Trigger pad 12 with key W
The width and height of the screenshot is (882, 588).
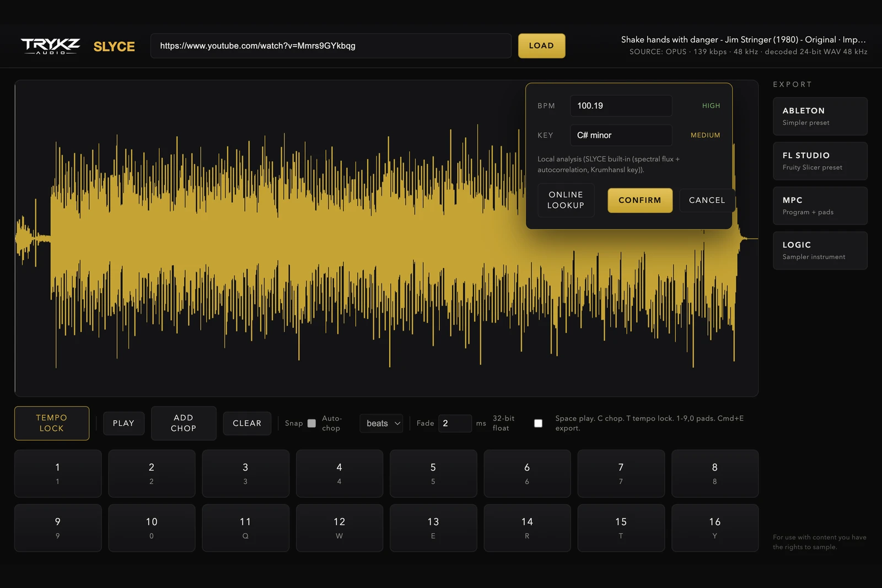(340, 528)
